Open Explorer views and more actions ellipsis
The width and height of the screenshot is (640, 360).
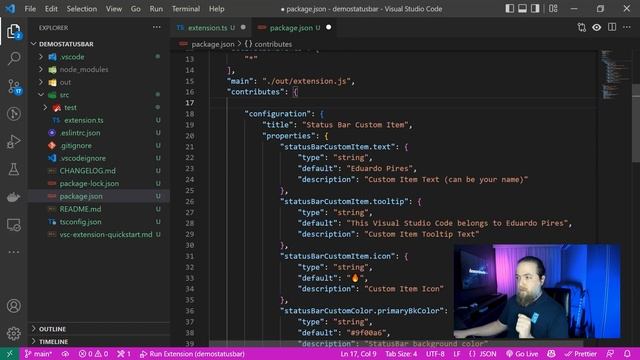157,27
